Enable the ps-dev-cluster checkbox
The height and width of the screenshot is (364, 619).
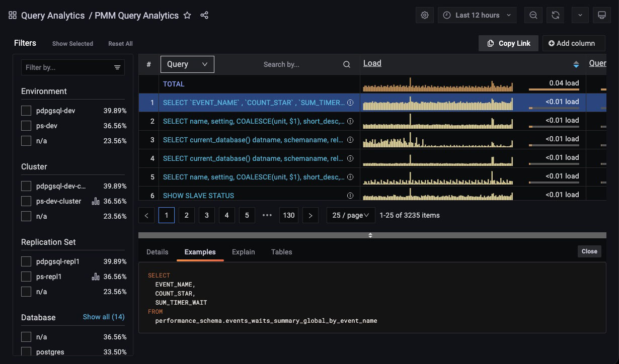coord(26,201)
